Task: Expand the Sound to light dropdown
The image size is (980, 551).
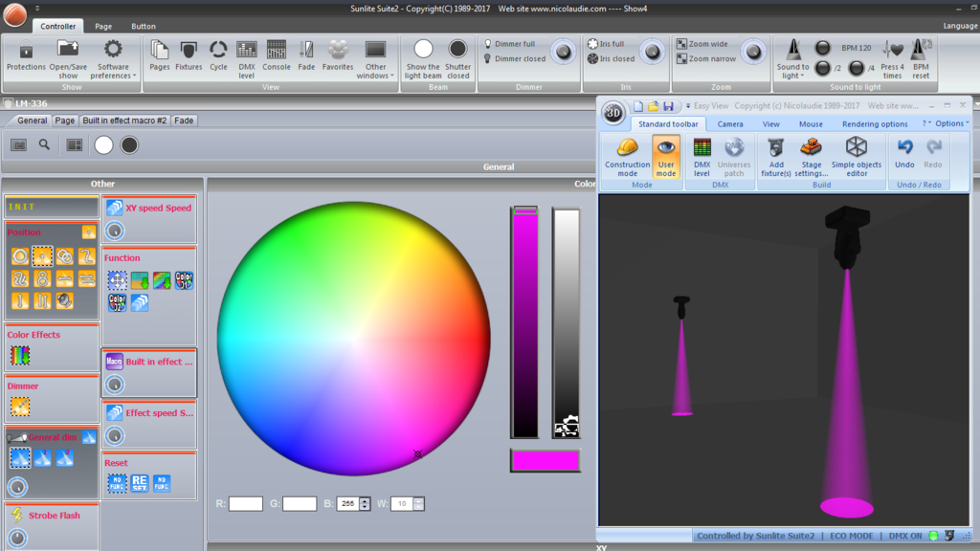Action: tap(792, 58)
